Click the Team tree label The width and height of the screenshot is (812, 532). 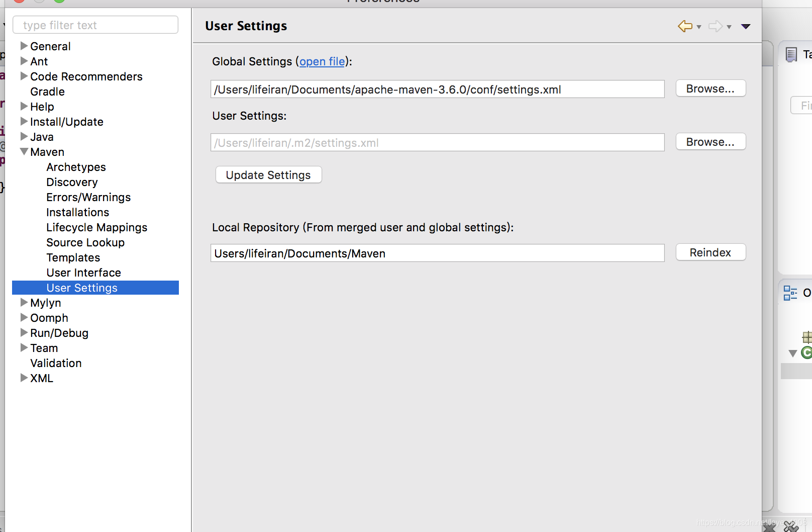(x=44, y=348)
